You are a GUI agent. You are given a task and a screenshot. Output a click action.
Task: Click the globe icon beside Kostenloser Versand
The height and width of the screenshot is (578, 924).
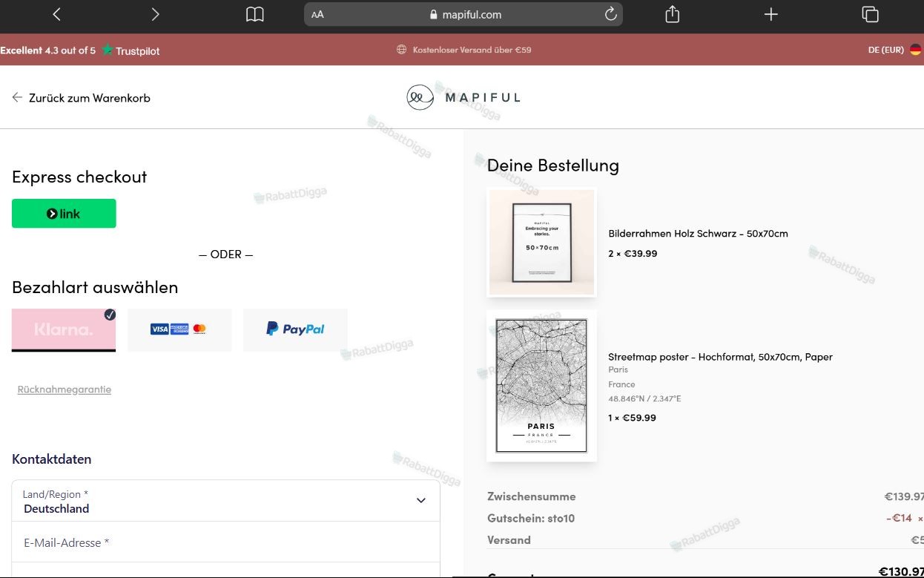click(x=401, y=50)
